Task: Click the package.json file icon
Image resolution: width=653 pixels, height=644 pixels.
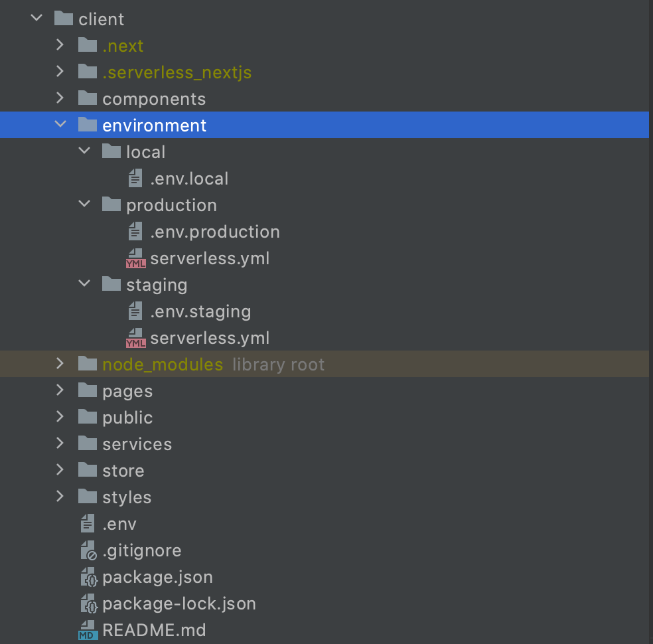Action: [88, 577]
